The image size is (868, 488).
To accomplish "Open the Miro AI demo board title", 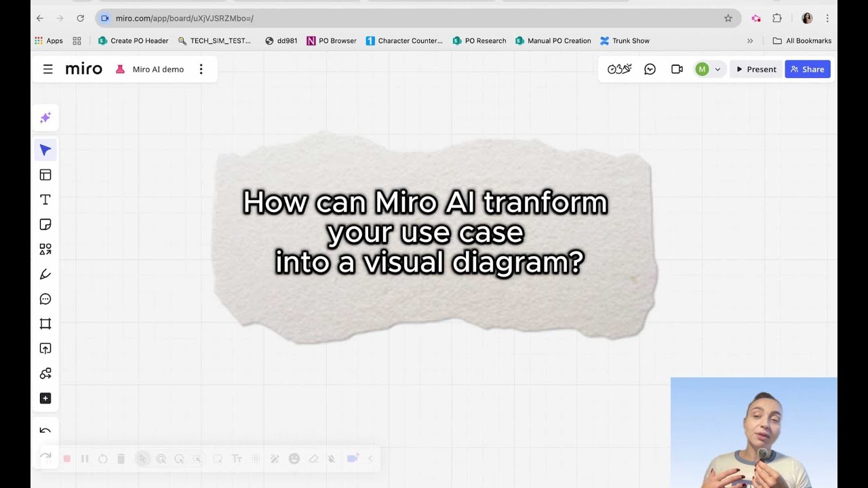I will [x=158, y=69].
